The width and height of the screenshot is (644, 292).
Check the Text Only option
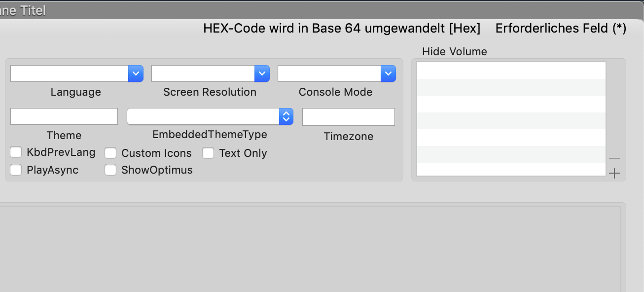[208, 153]
